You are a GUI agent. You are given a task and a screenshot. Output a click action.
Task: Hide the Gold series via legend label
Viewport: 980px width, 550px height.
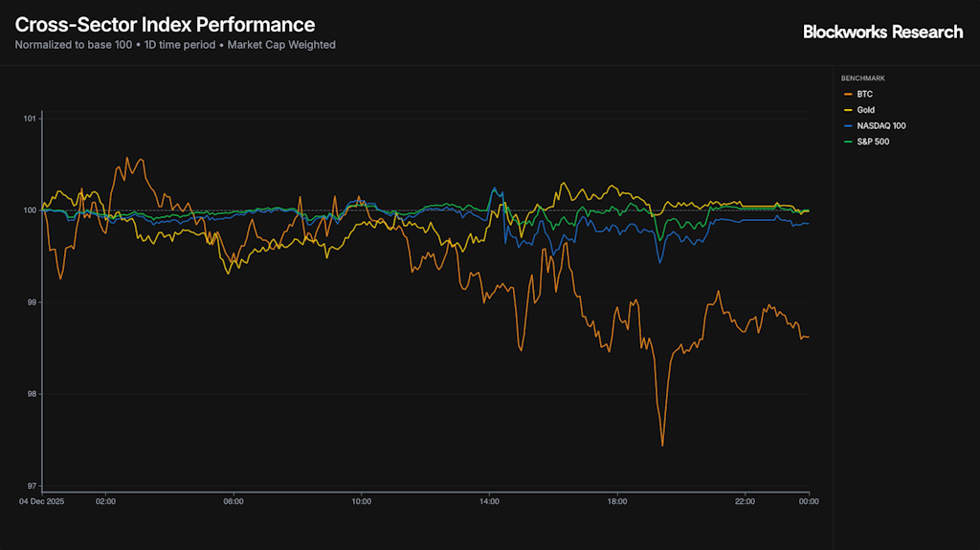(866, 110)
